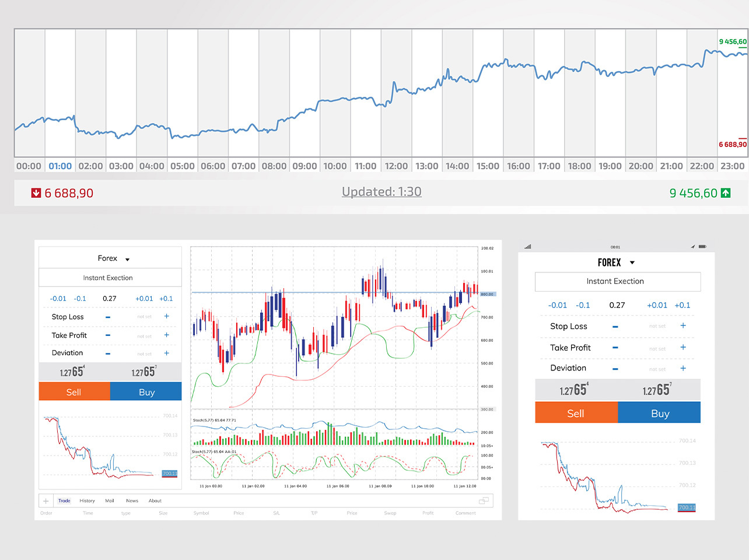Click the minus icon for Deviation on mobile
This screenshot has width=749, height=560.
[x=615, y=369]
